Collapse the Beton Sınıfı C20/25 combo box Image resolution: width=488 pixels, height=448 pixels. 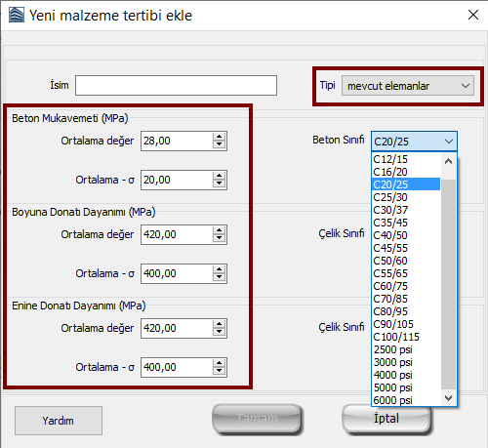414,142
